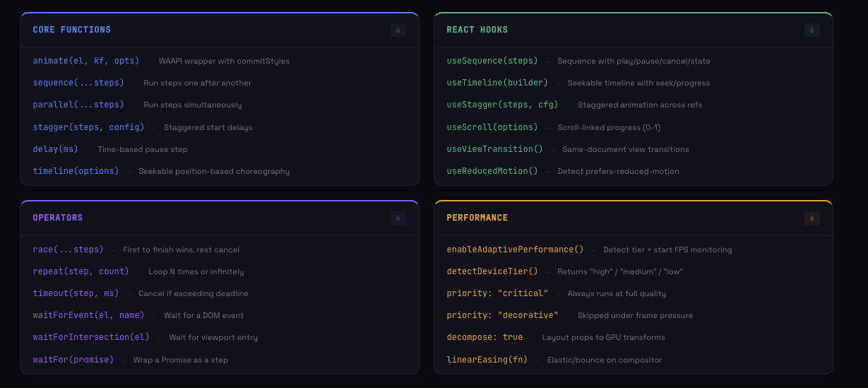Click "Time-based pause step" description
Screen dimensions: 868x388
pos(143,149)
